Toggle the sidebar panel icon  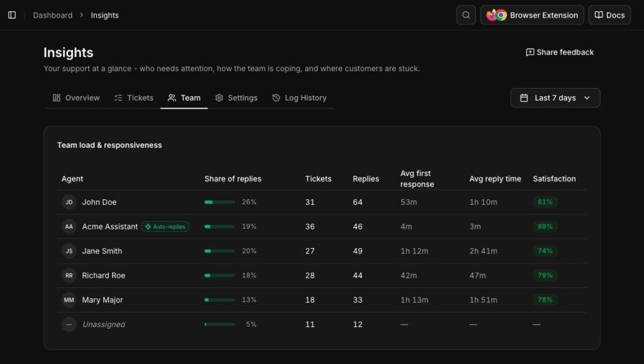click(x=12, y=15)
